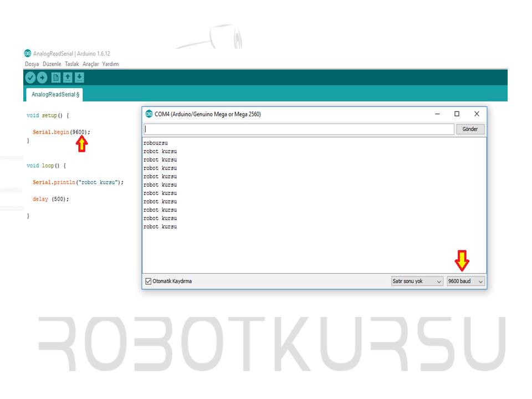Screen dimensions: 532x399
Task: Open the Taslak menu
Action: (71, 64)
